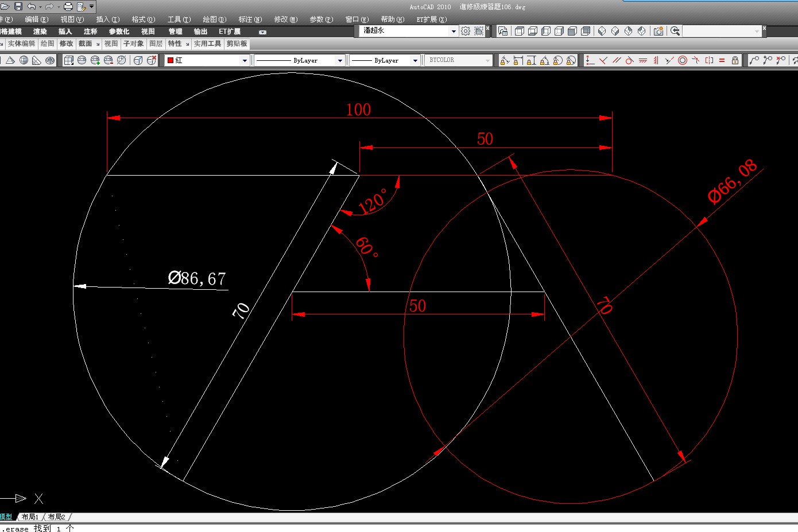Open the 编辑(E) menu

click(x=37, y=20)
